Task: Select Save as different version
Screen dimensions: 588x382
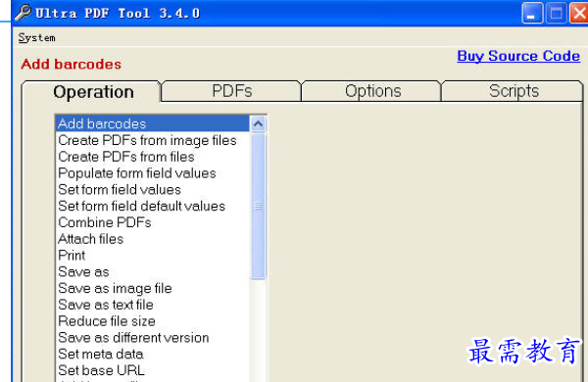Action: point(152,338)
